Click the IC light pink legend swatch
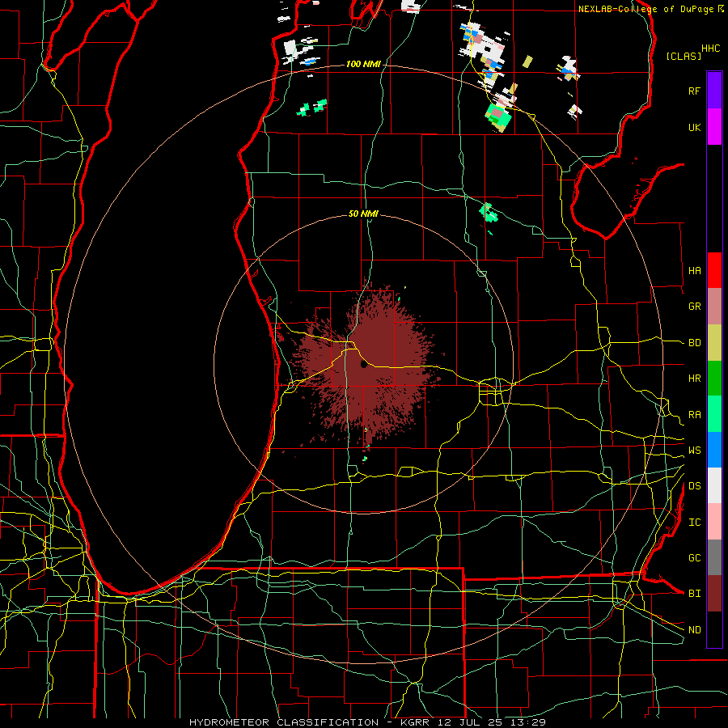The image size is (728, 728). tap(714, 522)
